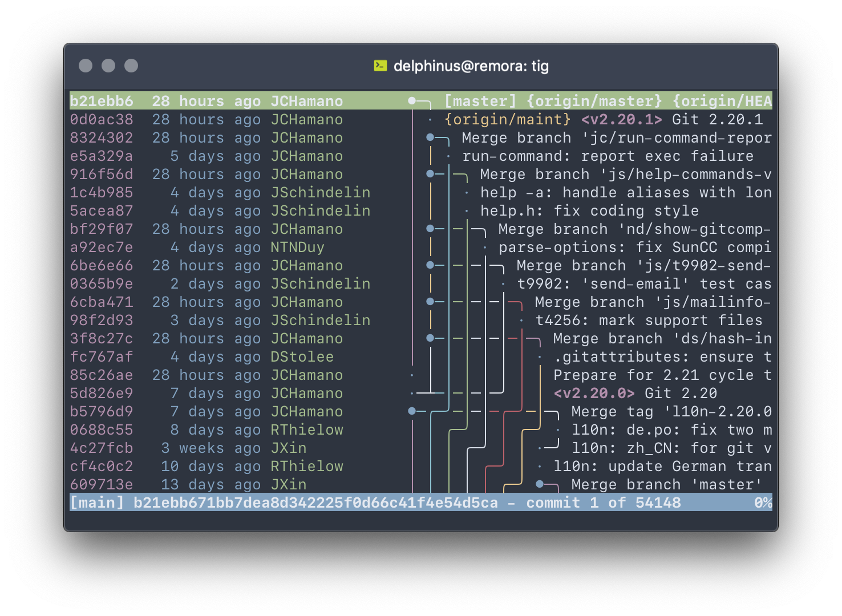The height and width of the screenshot is (616, 842).
Task: Click the third zoom window button
Action: pos(131,66)
